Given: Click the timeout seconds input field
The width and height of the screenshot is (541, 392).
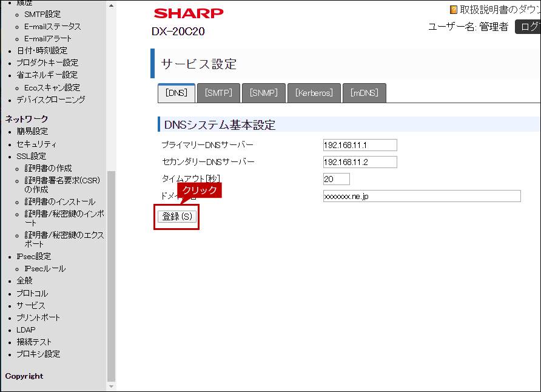Looking at the screenshot, I should pyautogui.click(x=337, y=179).
